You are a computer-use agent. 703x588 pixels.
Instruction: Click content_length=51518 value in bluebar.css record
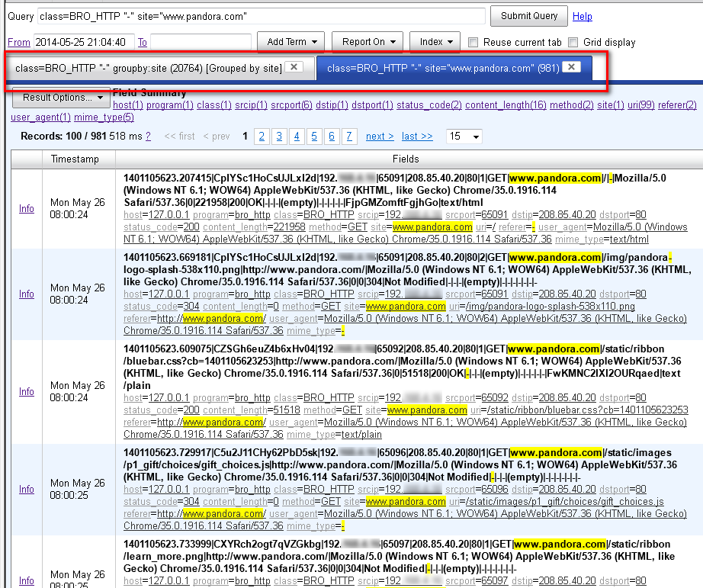tap(286, 410)
